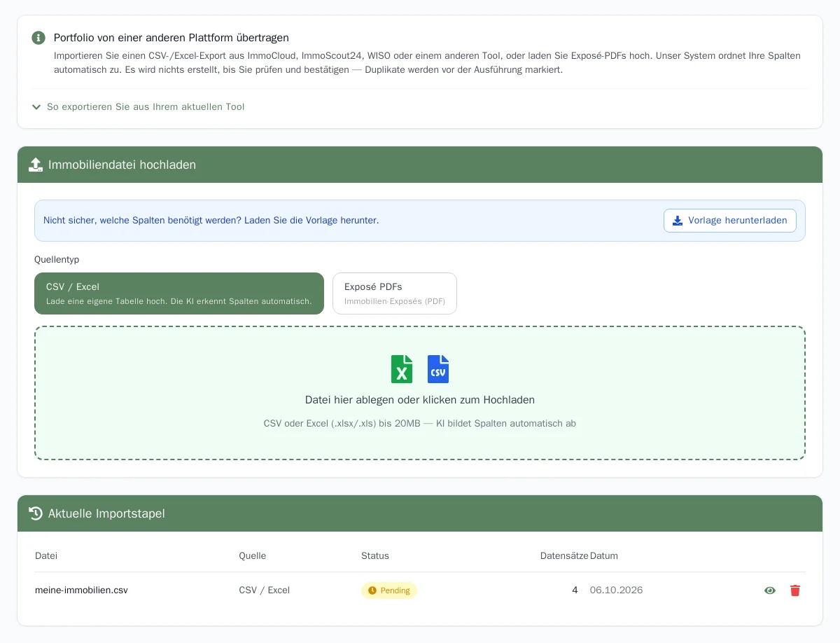The width and height of the screenshot is (840, 643).
Task: Click the date '06.10.2026'
Action: tap(617, 590)
